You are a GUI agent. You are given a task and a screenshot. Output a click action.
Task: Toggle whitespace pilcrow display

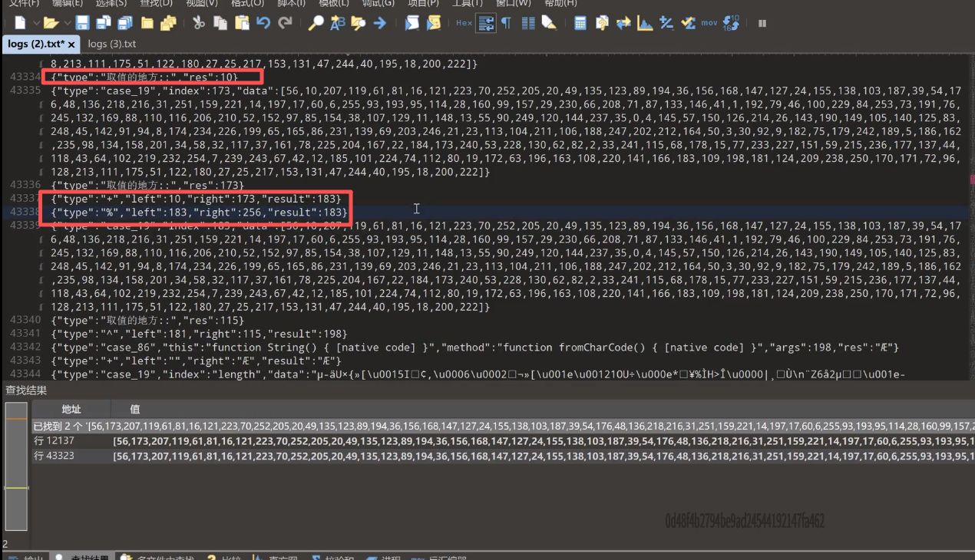point(506,23)
